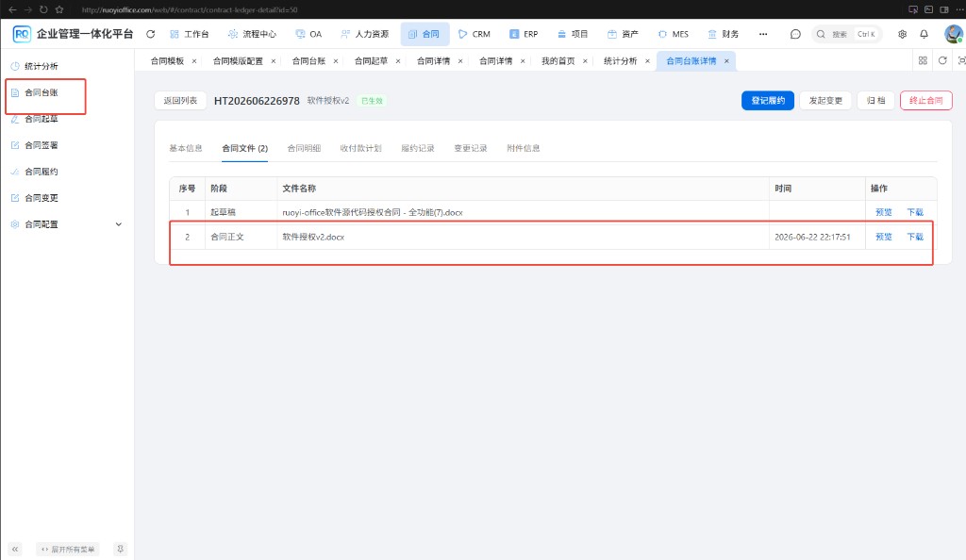Switch to the 收付款计划 detail tab

(x=360, y=148)
